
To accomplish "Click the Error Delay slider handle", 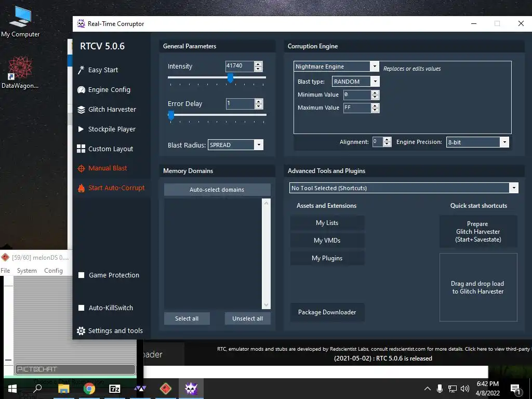I will tap(171, 115).
